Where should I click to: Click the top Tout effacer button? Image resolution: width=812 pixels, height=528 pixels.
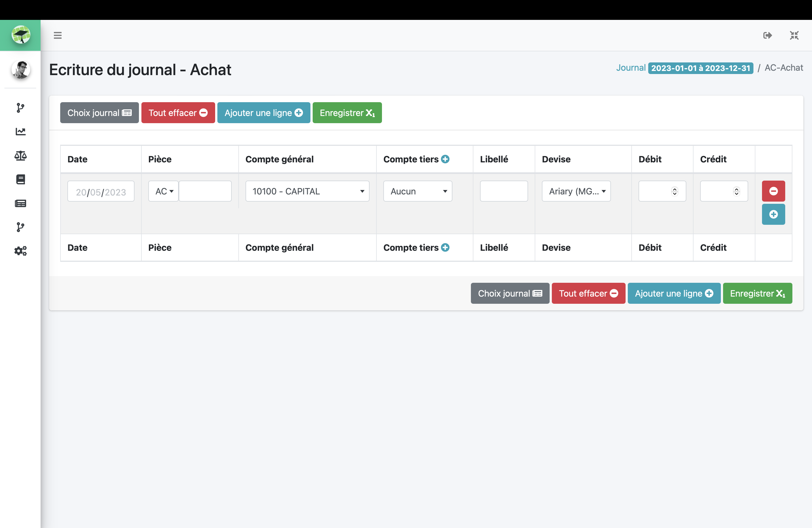pos(178,113)
